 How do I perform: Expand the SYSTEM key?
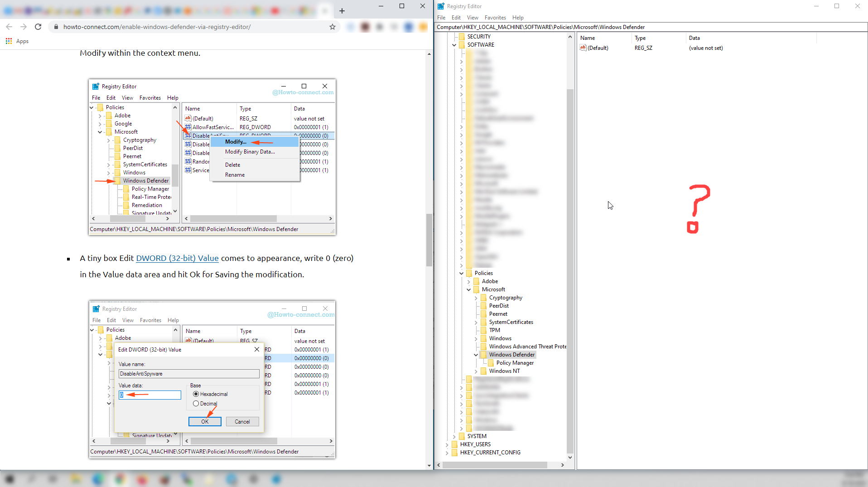454,436
